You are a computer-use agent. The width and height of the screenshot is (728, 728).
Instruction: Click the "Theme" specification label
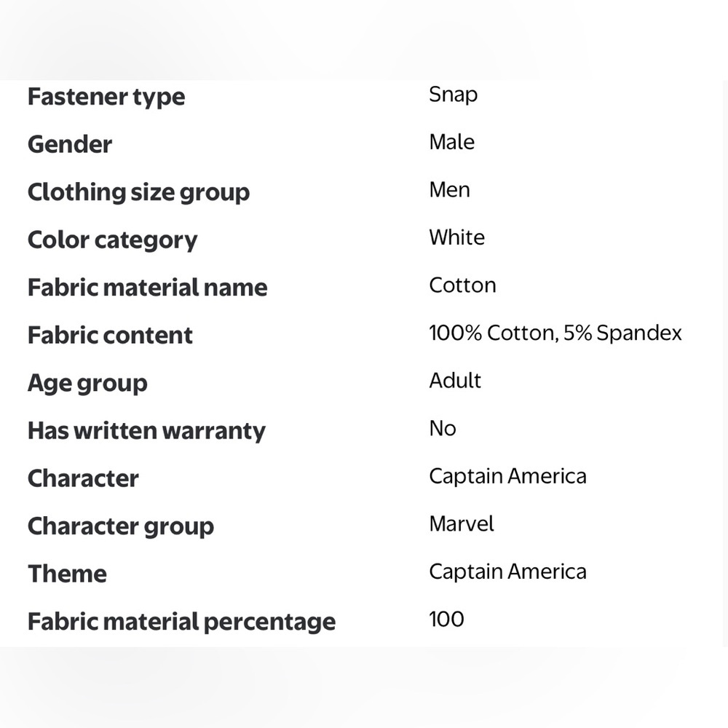[67, 574]
